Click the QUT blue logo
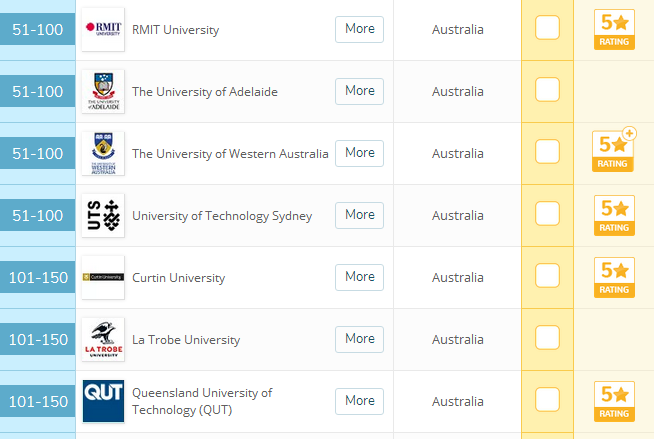Viewport: 654px width, 439px height. coord(103,401)
